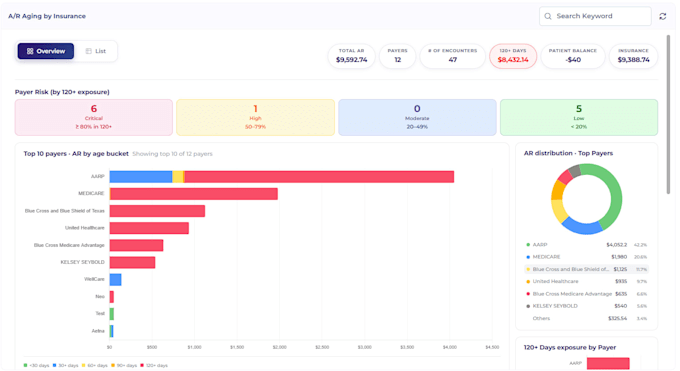Click the Blue Cross Medicare Advantage bar
Screen dimensions: 680x371
(x=137, y=245)
